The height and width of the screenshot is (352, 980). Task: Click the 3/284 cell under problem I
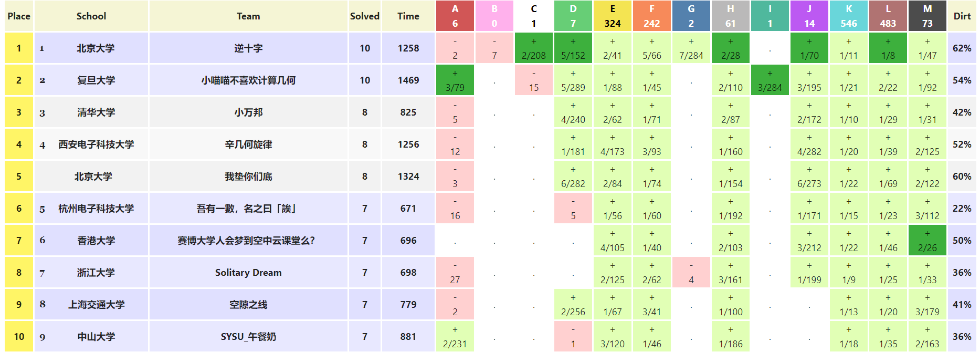point(770,80)
